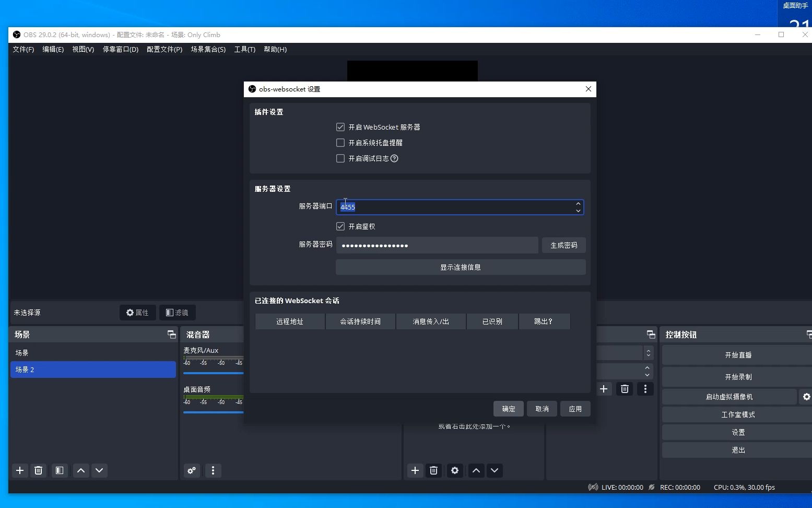Open the 帮助(H) menu

coord(275,49)
